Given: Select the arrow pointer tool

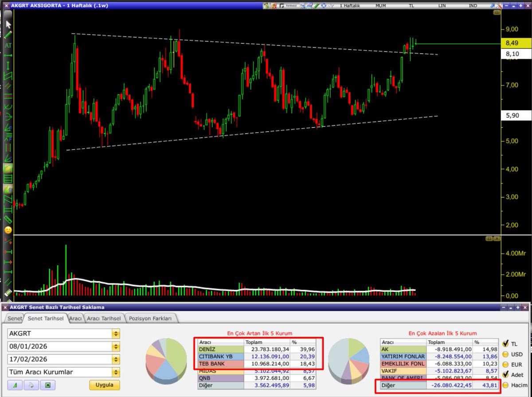Looking at the screenshot, I should [x=8, y=24].
